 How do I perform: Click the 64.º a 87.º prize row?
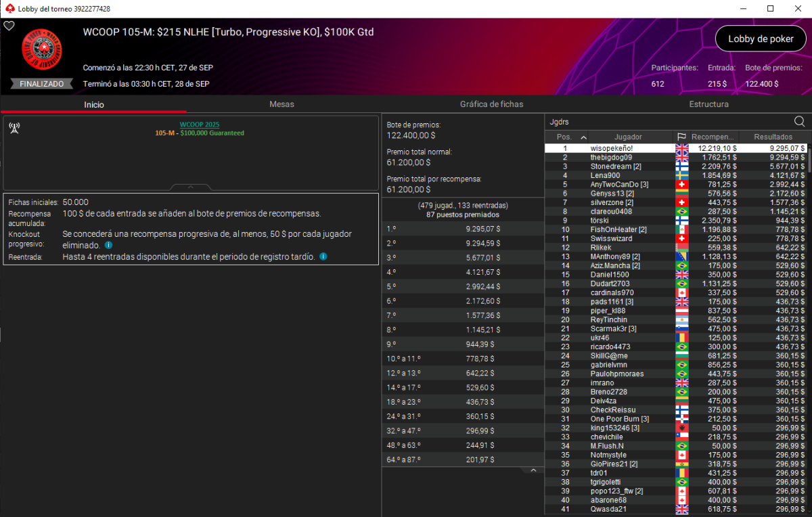[x=463, y=459]
